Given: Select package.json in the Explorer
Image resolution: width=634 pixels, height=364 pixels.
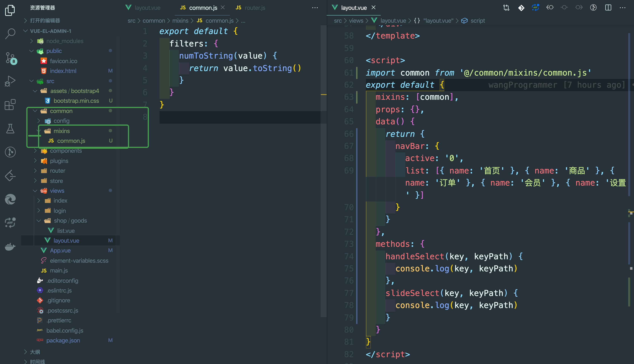Looking at the screenshot, I should (63, 340).
